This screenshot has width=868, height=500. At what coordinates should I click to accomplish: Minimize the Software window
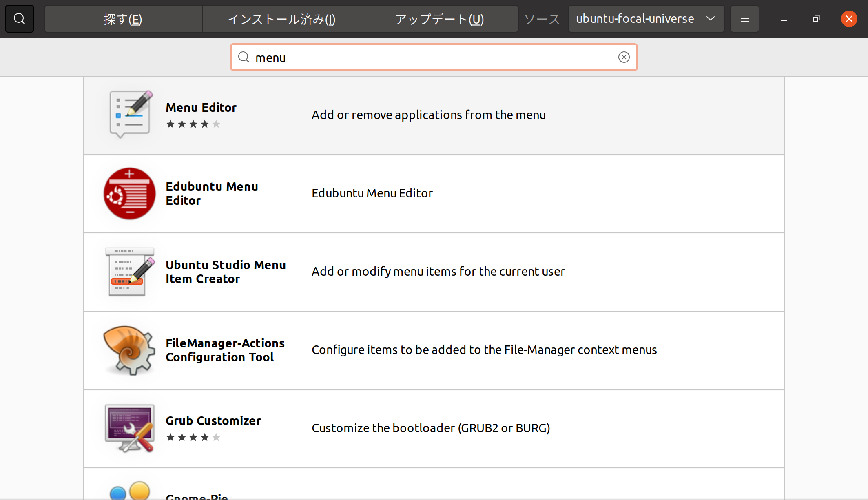coord(784,19)
